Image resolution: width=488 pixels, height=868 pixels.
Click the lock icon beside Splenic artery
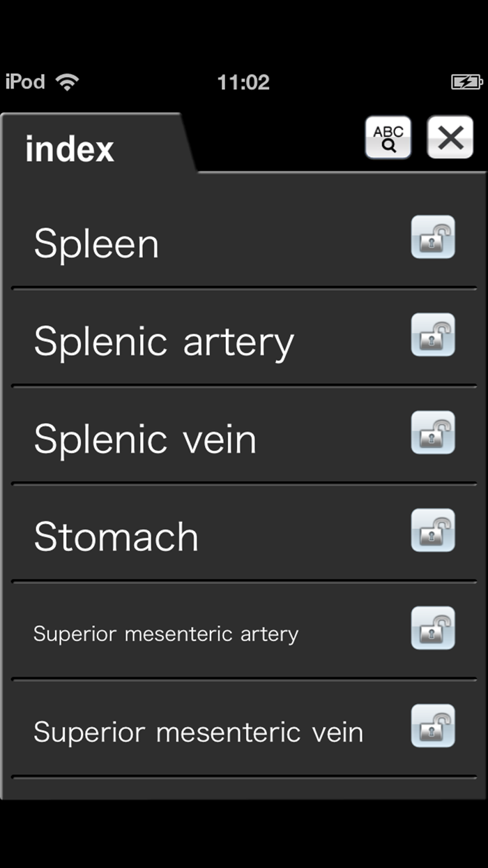point(434,335)
